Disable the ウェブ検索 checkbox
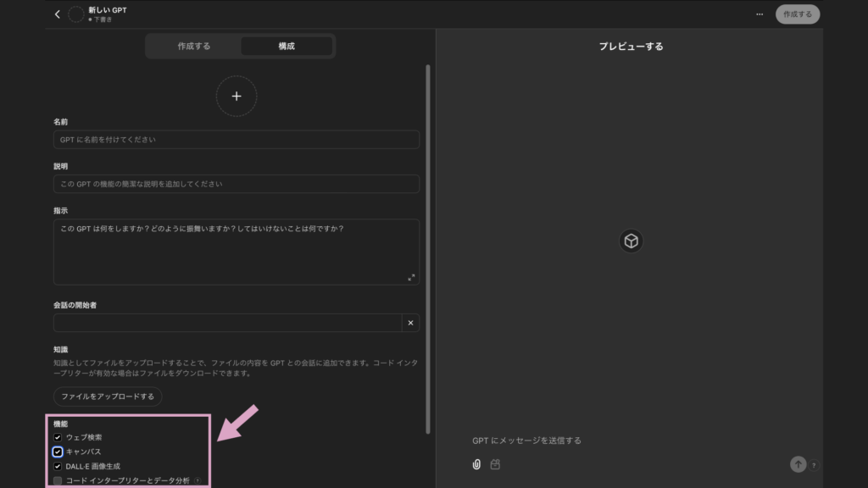 tap(58, 439)
